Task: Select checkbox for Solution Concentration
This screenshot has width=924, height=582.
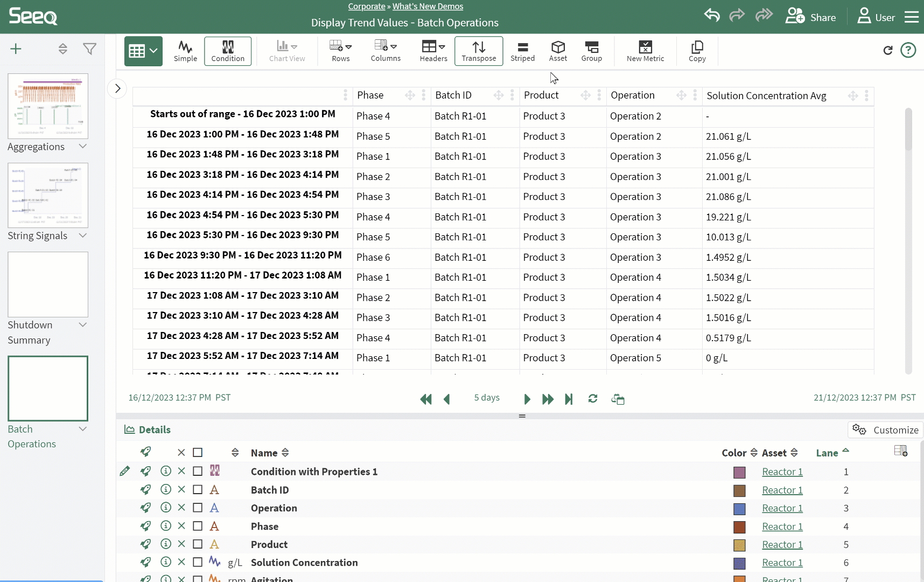Action: (198, 563)
